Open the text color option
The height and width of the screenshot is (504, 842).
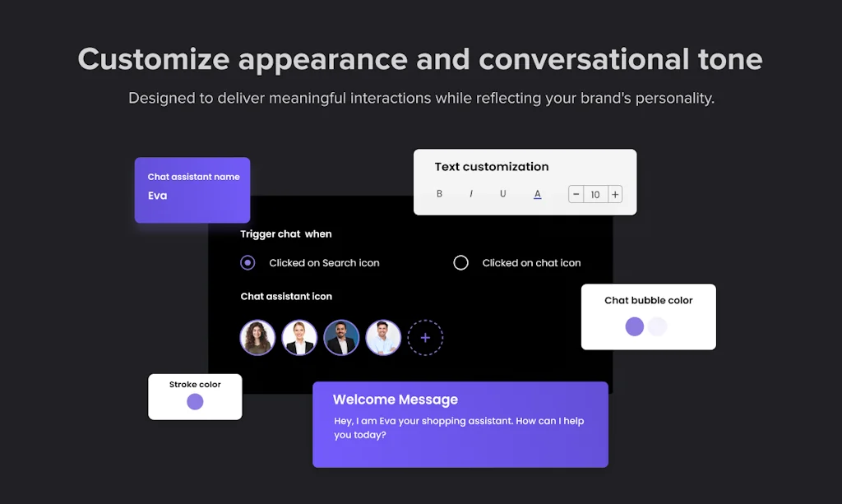(537, 194)
